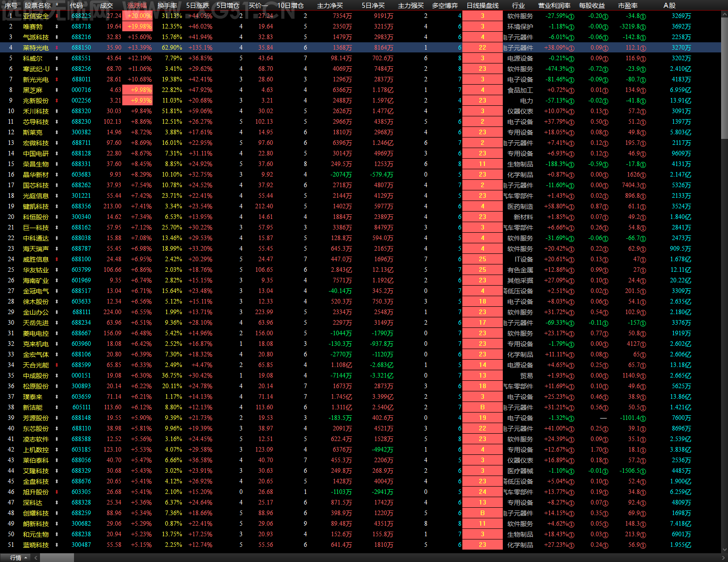The height and width of the screenshot is (562, 728).
Task: Click the 5日涨跌 value +135.1%
Action: click(200, 48)
